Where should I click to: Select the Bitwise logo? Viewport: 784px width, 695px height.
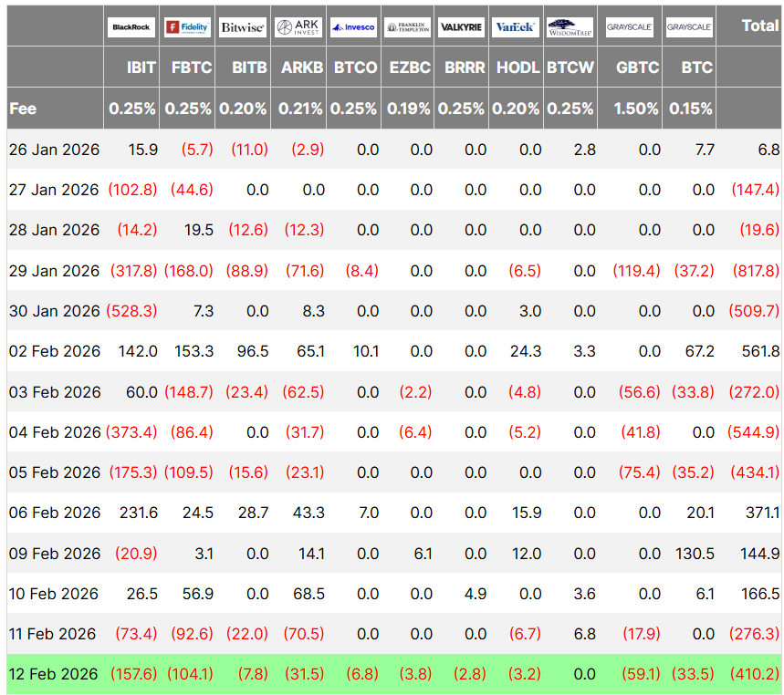pos(243,27)
